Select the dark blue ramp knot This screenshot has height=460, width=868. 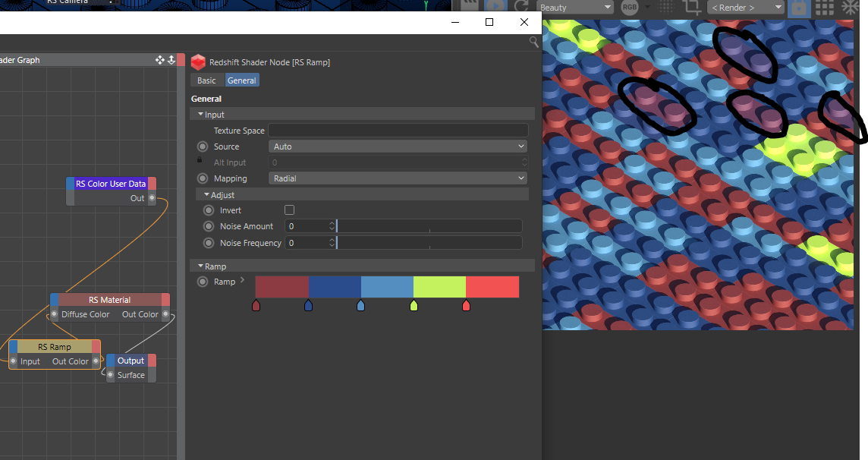[x=308, y=306]
